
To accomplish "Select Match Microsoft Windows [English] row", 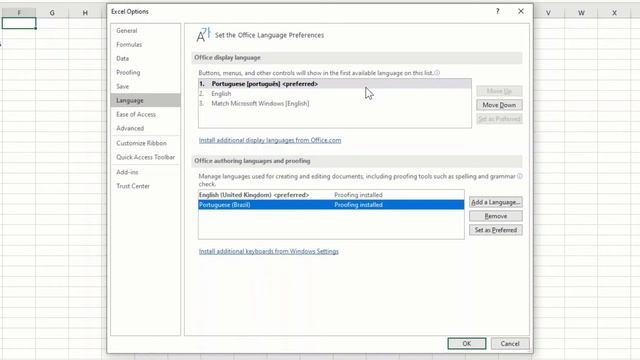I will (x=335, y=103).
